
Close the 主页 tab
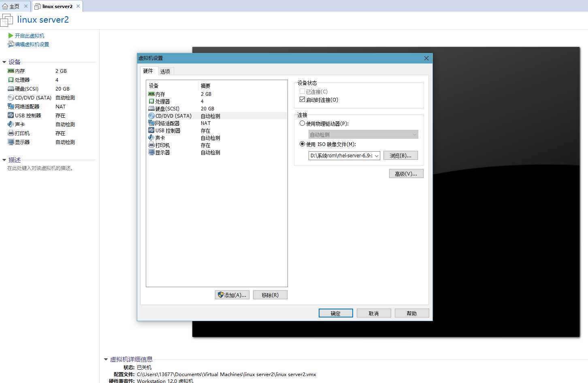click(26, 6)
